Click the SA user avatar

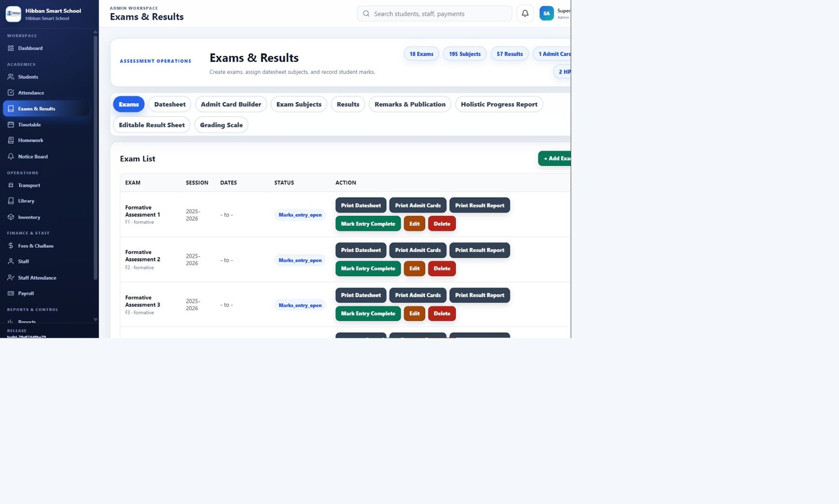[x=546, y=14]
